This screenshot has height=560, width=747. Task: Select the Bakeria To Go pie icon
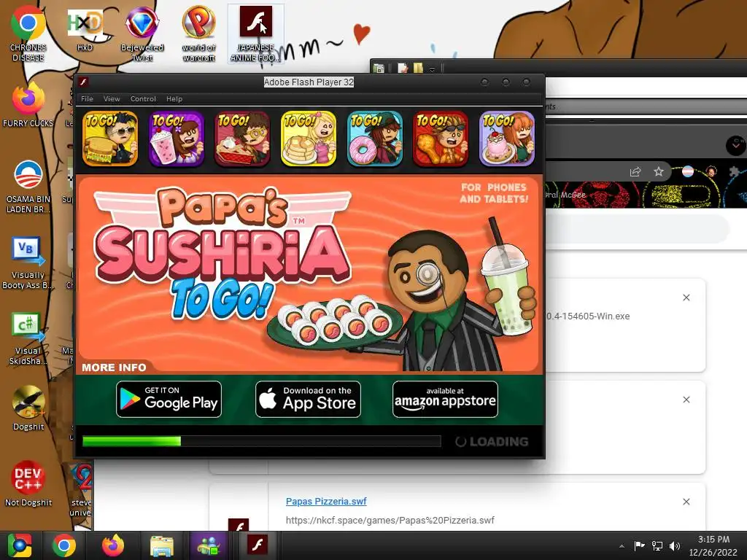pos(242,139)
